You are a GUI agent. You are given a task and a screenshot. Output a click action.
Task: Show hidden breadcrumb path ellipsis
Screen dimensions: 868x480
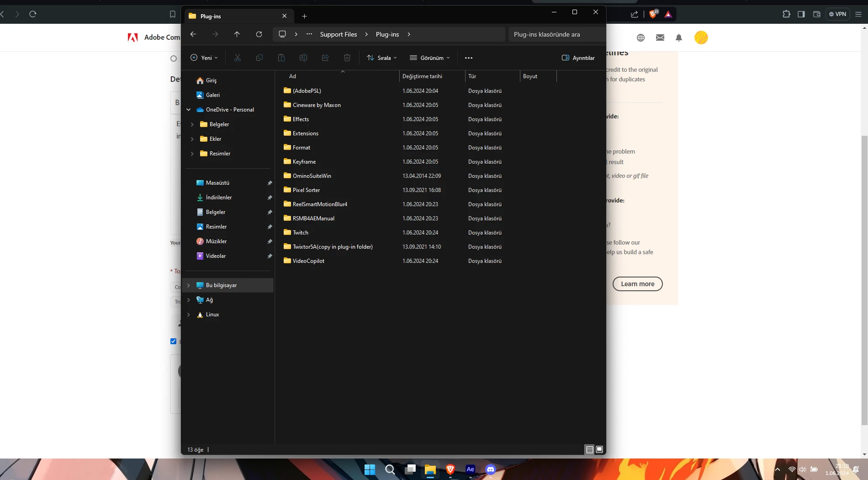click(x=309, y=34)
